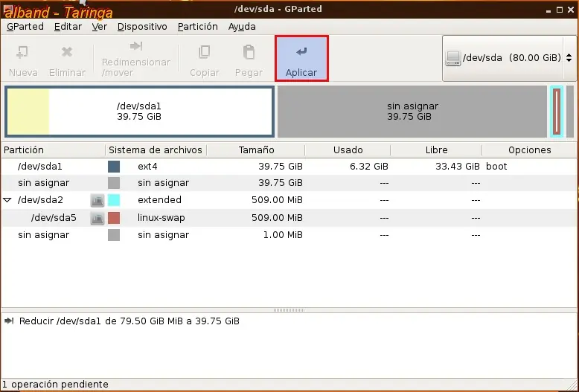Click the red linux-swap color swatch
The height and width of the screenshot is (392, 579).
click(114, 218)
